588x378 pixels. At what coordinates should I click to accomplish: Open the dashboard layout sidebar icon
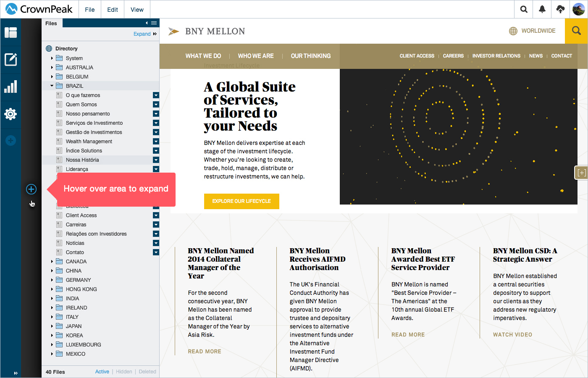click(10, 32)
